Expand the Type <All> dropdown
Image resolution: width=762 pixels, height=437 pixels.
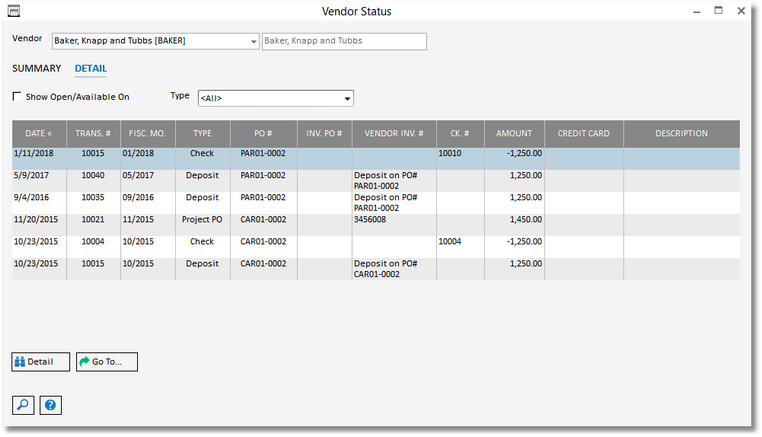pos(347,98)
